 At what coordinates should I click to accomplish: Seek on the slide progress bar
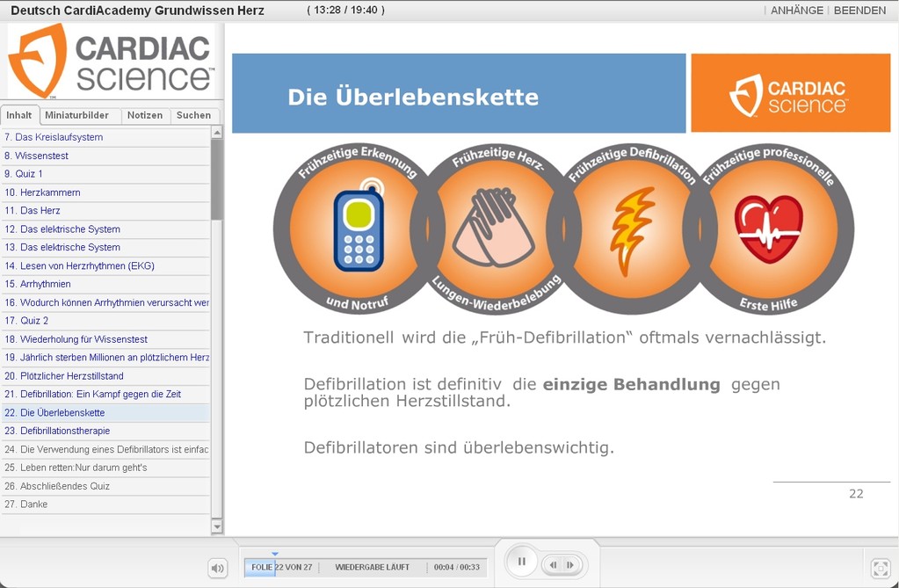(x=366, y=568)
